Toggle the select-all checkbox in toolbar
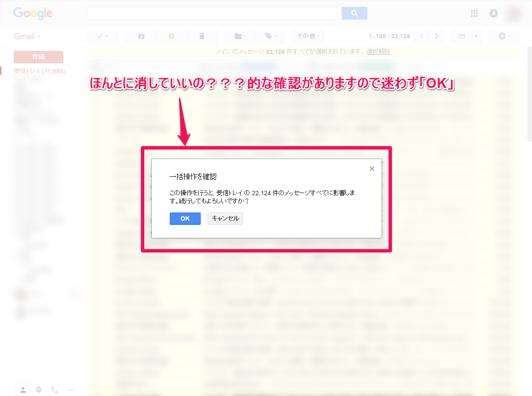This screenshot has width=532, height=396. tap(100, 36)
